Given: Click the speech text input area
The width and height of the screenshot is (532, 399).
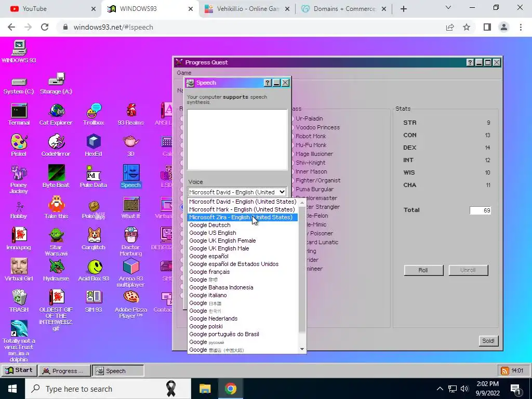Looking at the screenshot, I should tap(237, 139).
